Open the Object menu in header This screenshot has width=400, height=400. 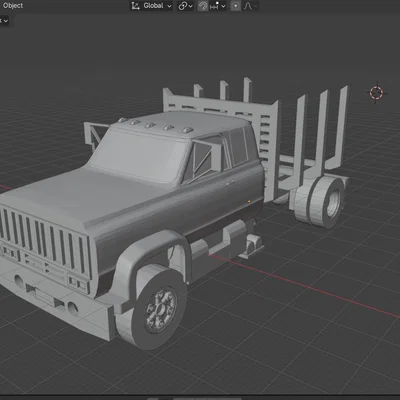point(13,6)
